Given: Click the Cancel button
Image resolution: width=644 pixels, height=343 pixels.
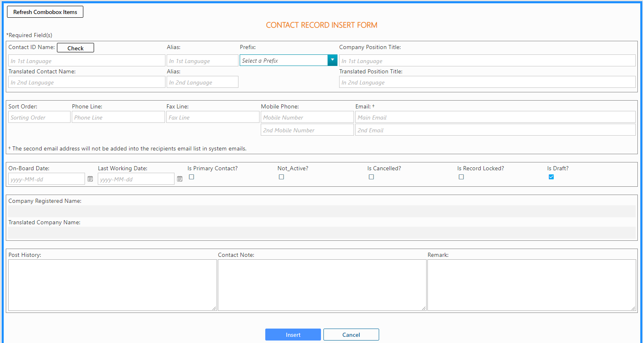Looking at the screenshot, I should [351, 335].
